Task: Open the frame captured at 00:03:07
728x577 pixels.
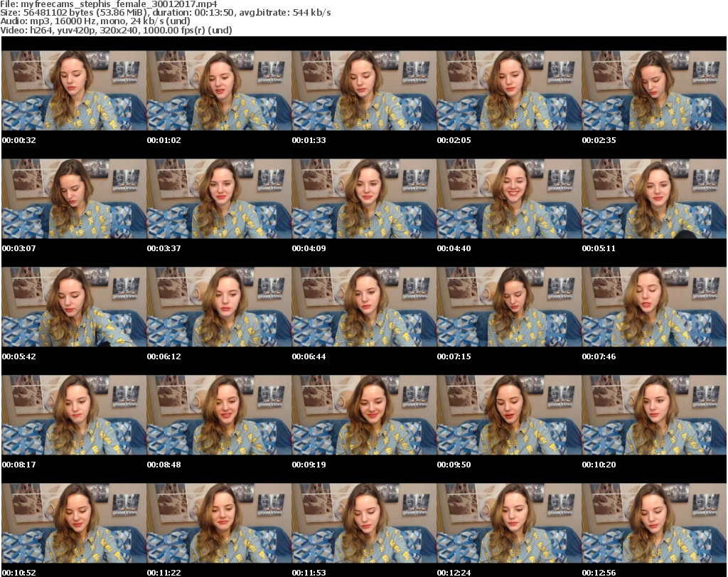Action: click(74, 198)
